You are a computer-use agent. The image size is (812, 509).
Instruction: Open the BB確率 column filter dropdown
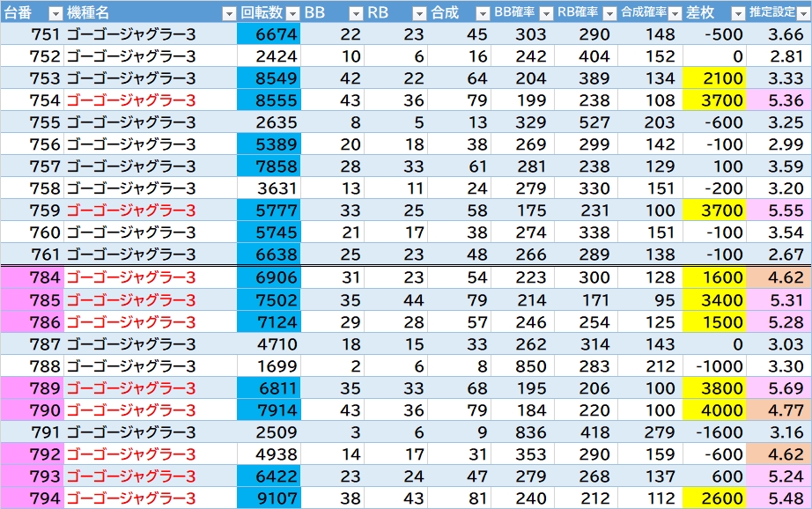(546, 13)
